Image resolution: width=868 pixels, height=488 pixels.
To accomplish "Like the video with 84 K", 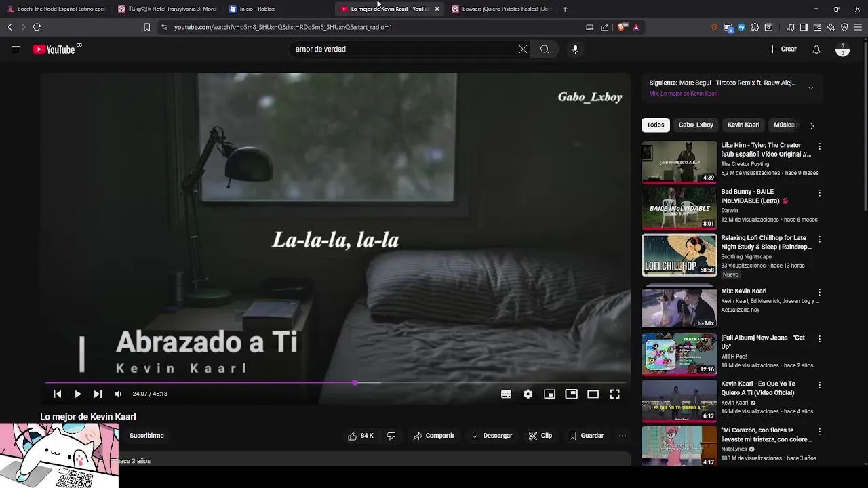I will (361, 436).
